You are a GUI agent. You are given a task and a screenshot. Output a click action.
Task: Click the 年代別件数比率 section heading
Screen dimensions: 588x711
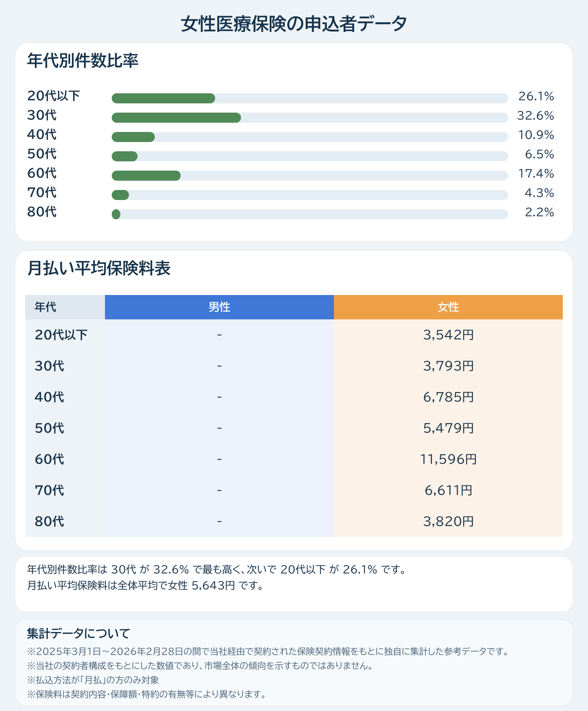pos(83,61)
